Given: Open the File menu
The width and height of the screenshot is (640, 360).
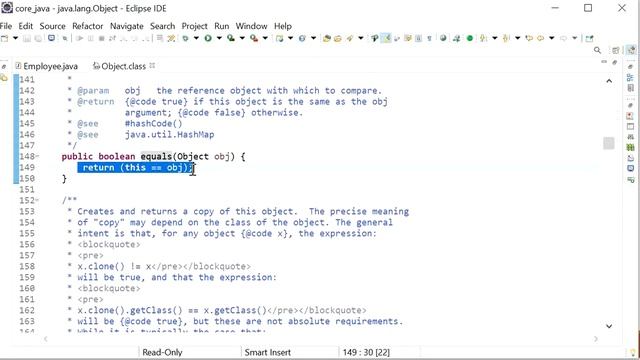Looking at the screenshot, I should pos(6,26).
